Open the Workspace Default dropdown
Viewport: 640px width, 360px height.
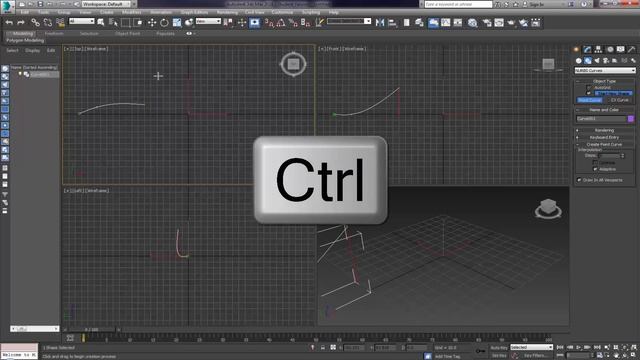pos(106,4)
